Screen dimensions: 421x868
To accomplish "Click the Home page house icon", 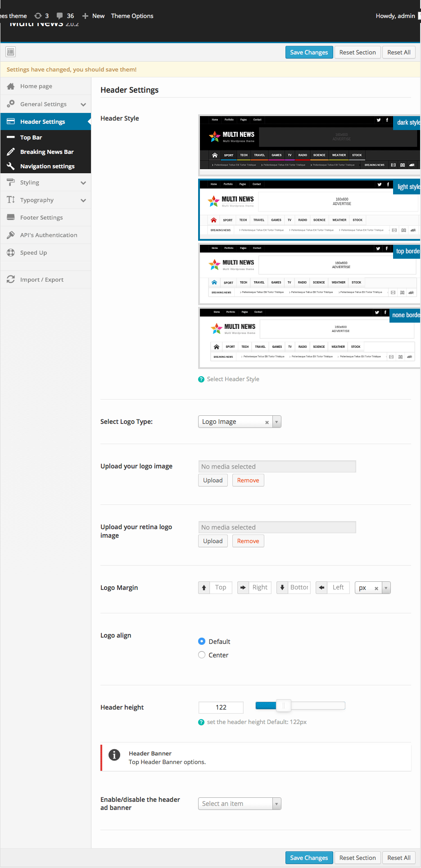I will click(11, 86).
